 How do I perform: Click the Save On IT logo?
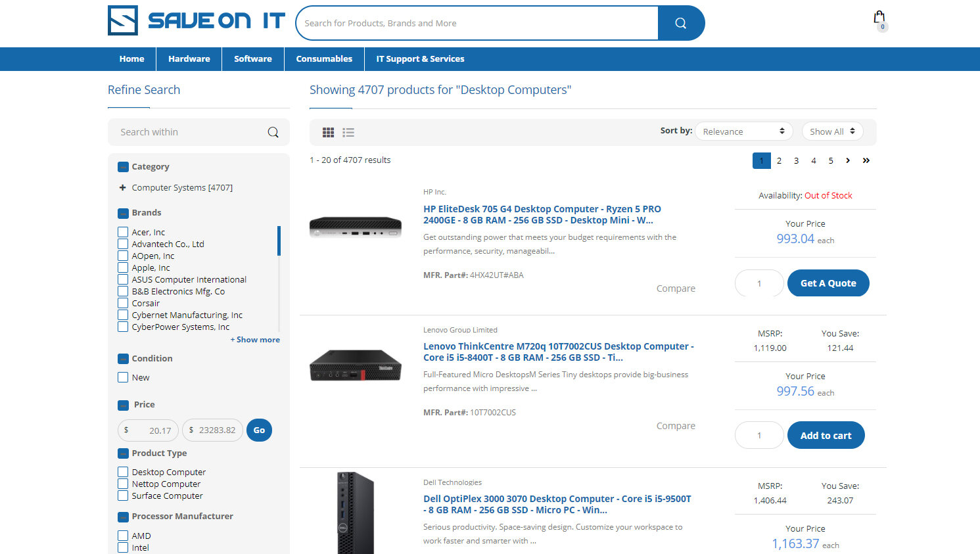197,20
